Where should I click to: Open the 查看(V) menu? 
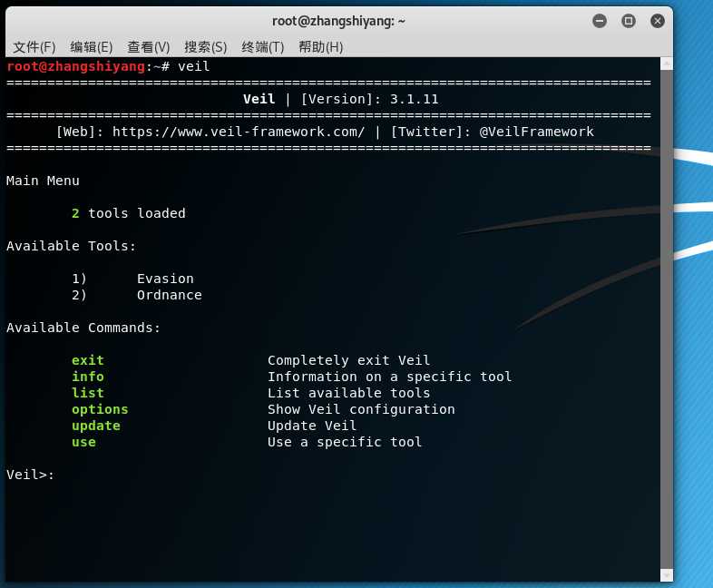coord(148,47)
